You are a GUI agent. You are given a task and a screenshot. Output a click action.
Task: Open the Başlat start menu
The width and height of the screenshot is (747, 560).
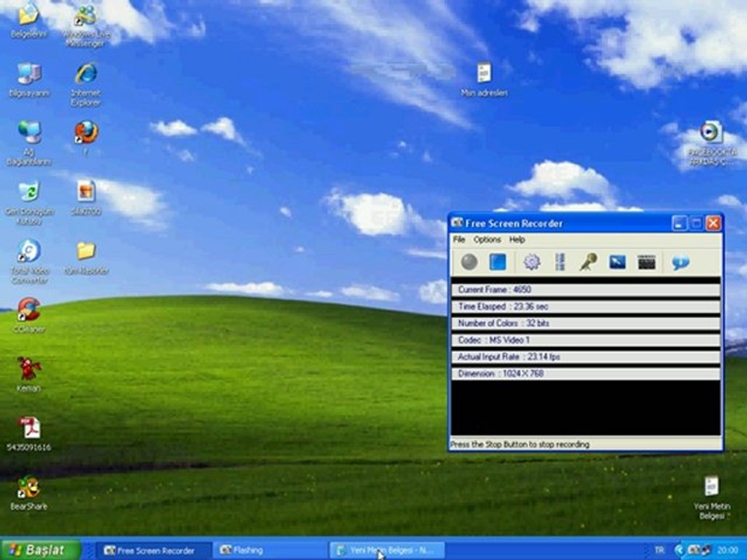point(40,550)
